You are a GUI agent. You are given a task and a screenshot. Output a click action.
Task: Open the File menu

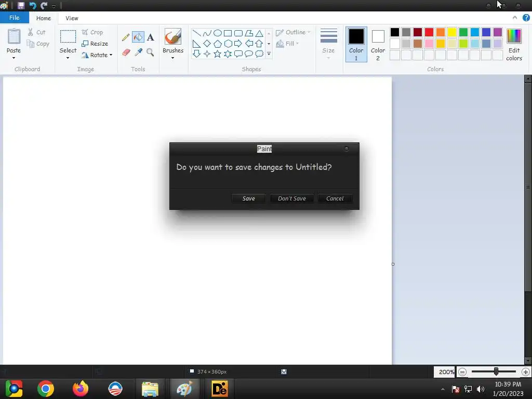14,18
